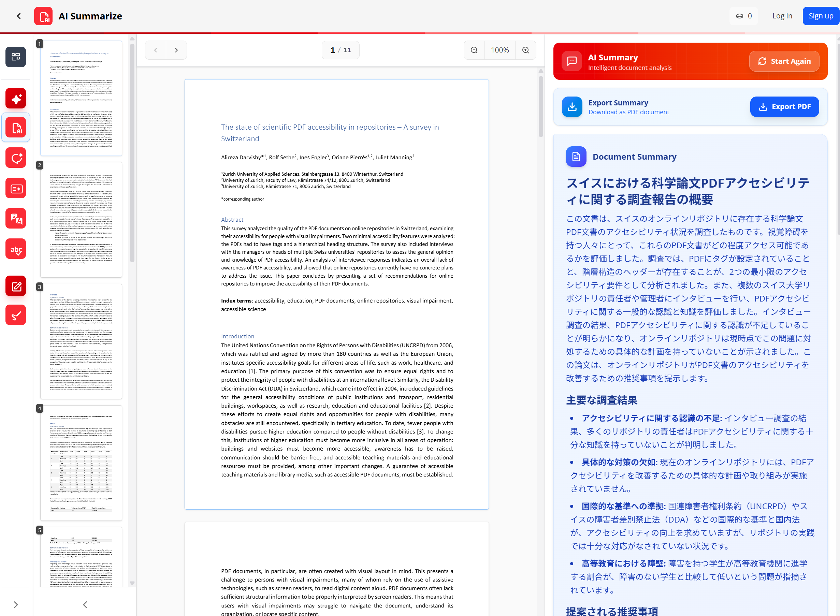Open the AI Summarize document tool
Screen dimensions: 840x616
click(15, 127)
